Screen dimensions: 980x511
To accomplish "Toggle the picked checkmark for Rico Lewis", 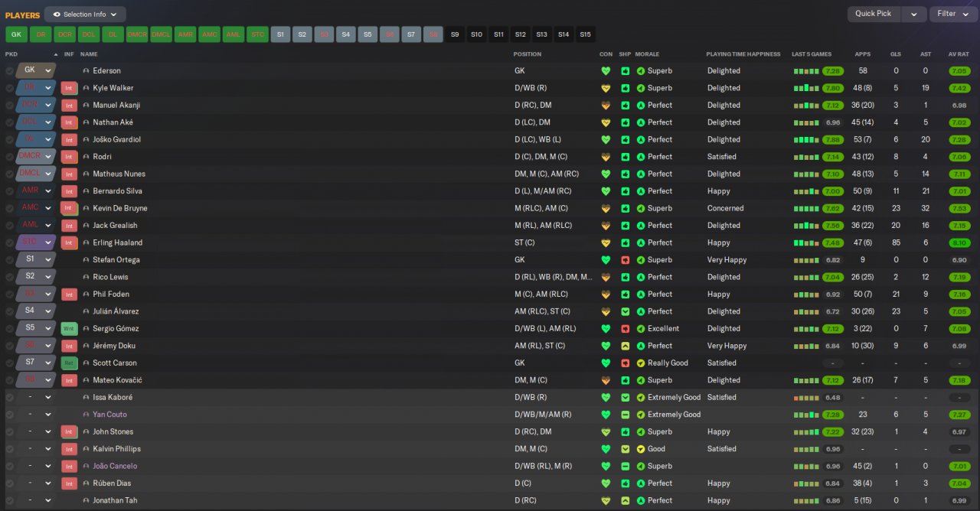I will pos(9,278).
